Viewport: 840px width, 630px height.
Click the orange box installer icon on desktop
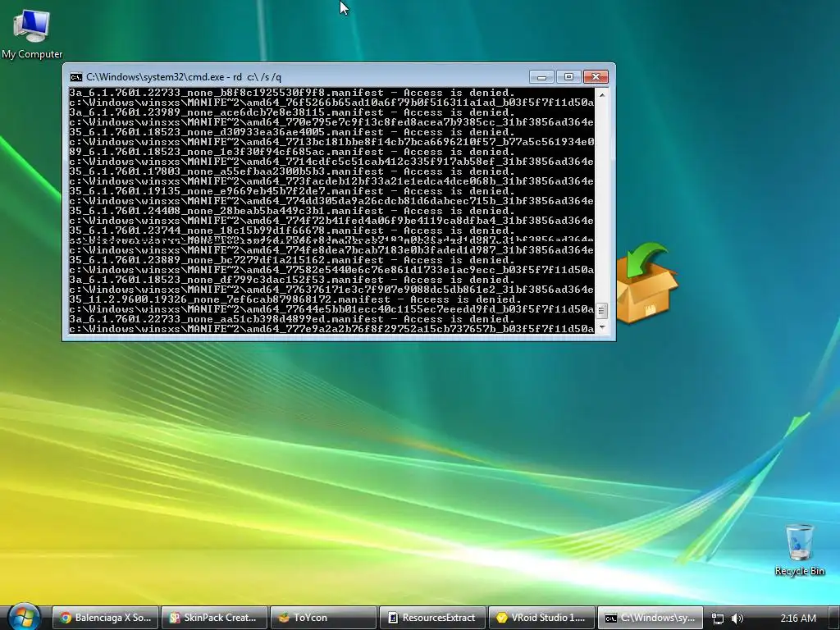(x=646, y=283)
